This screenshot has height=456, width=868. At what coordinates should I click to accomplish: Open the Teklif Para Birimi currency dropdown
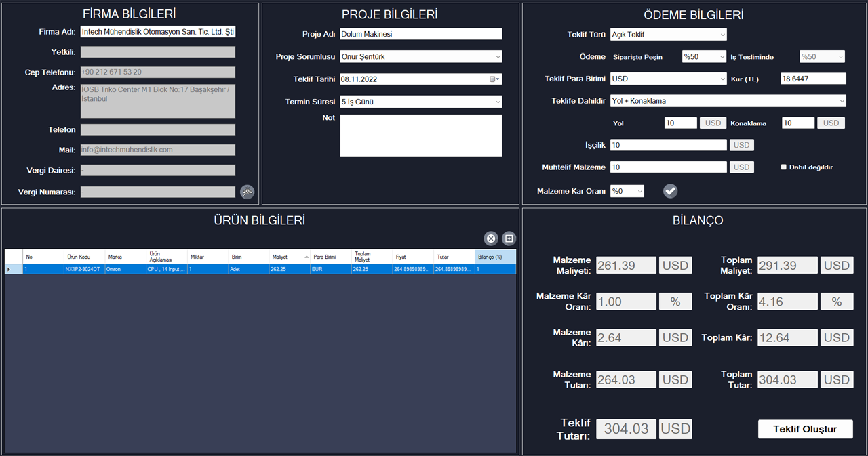coord(722,79)
